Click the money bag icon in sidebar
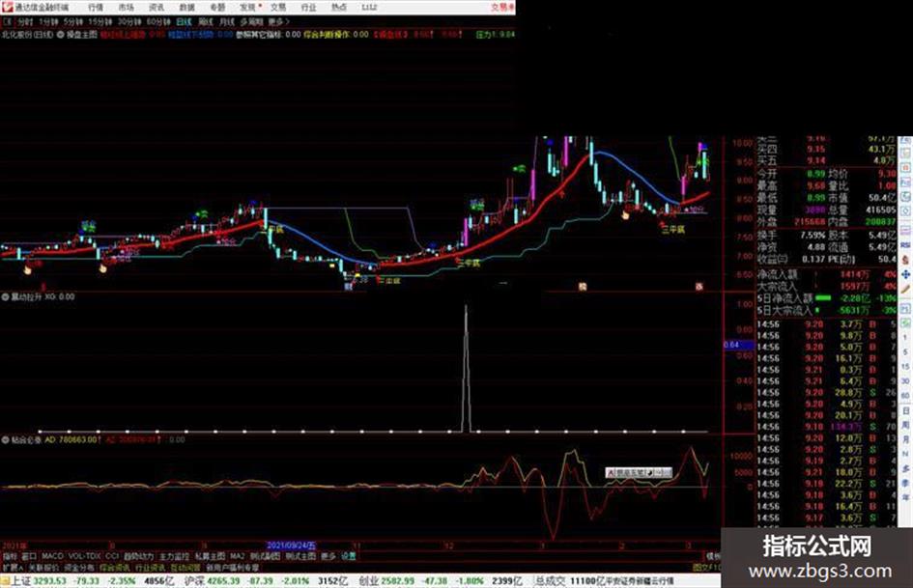 (x=905, y=260)
